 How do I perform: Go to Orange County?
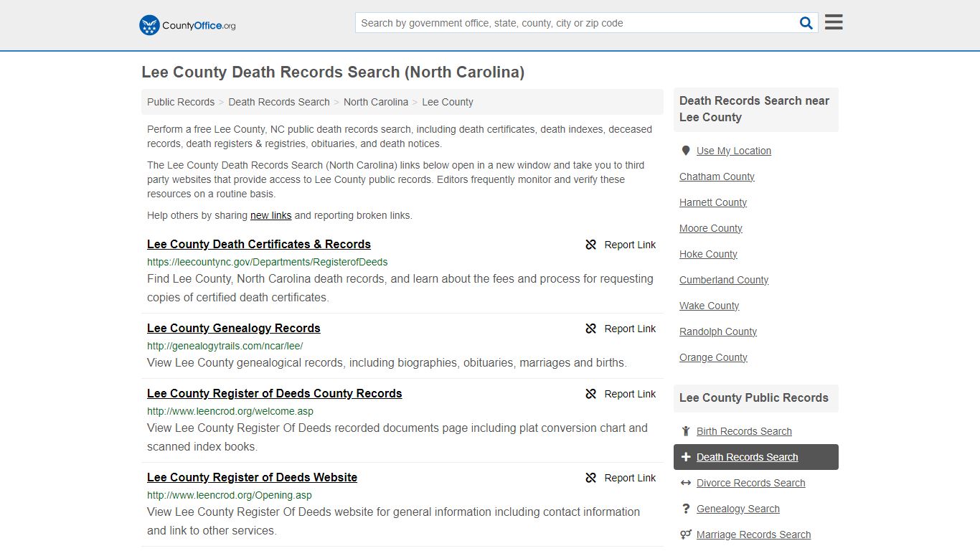pos(713,357)
